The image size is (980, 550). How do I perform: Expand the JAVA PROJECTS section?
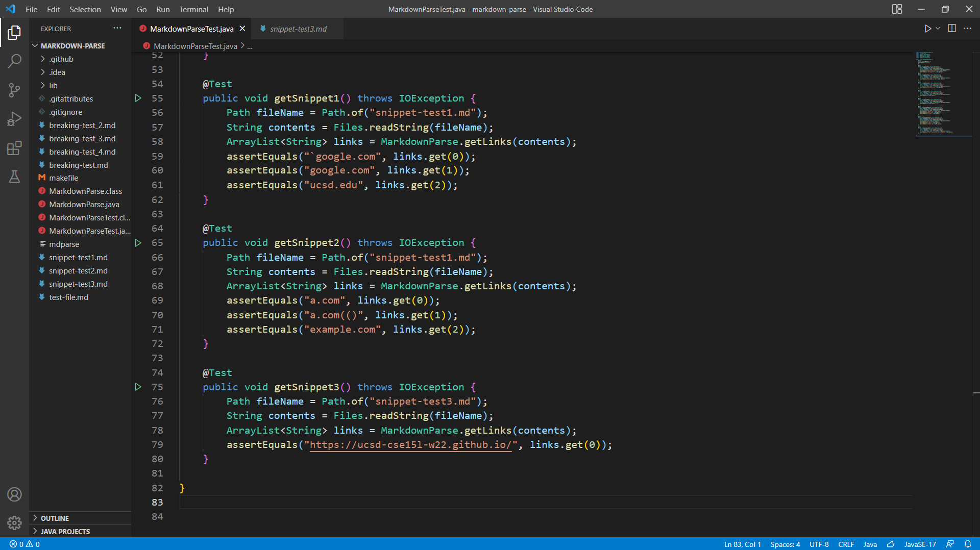tap(65, 532)
